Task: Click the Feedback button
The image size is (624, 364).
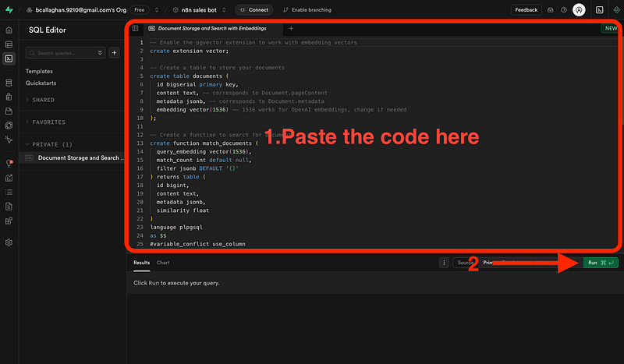Action: (526, 10)
